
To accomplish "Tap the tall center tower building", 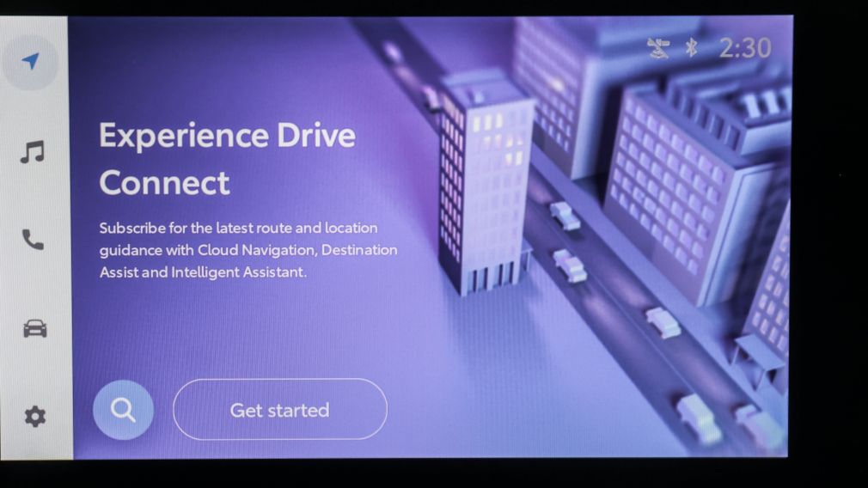I will pyautogui.click(x=484, y=189).
